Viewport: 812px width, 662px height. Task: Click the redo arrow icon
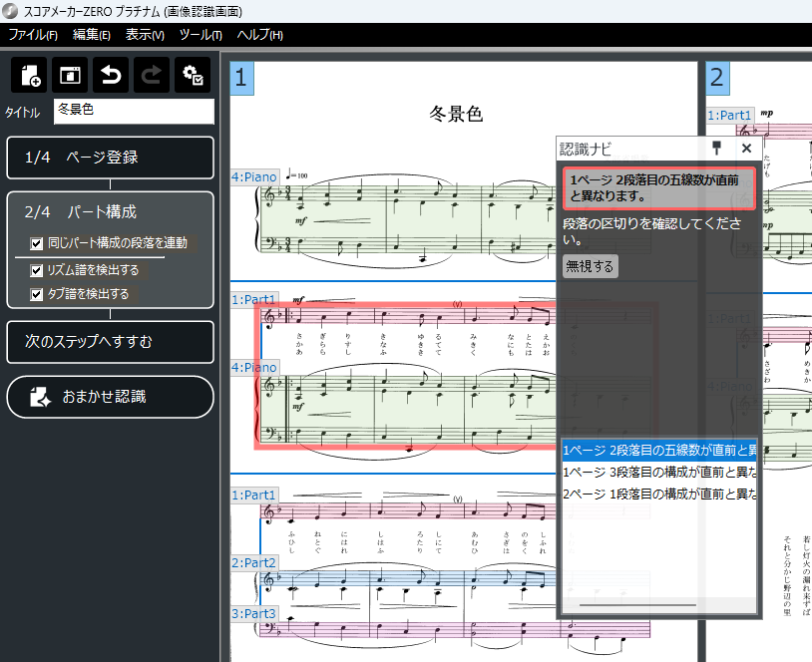[x=152, y=76]
